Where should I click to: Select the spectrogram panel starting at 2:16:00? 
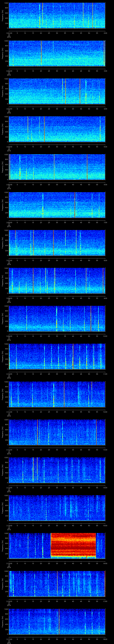coord(57,584)
